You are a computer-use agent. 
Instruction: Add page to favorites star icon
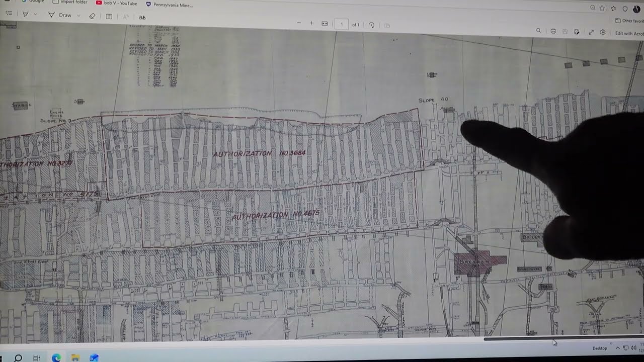click(602, 8)
